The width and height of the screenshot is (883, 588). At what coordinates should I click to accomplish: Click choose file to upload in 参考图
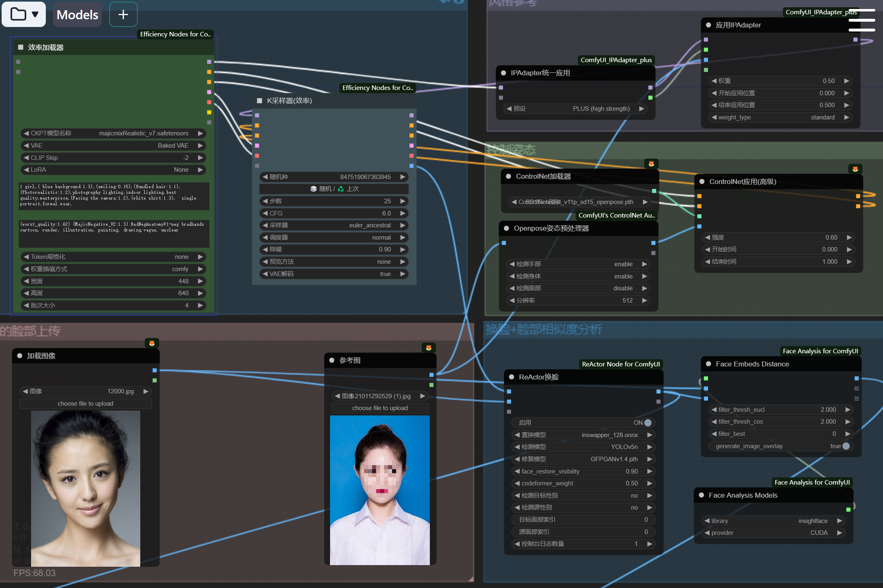pyautogui.click(x=380, y=408)
